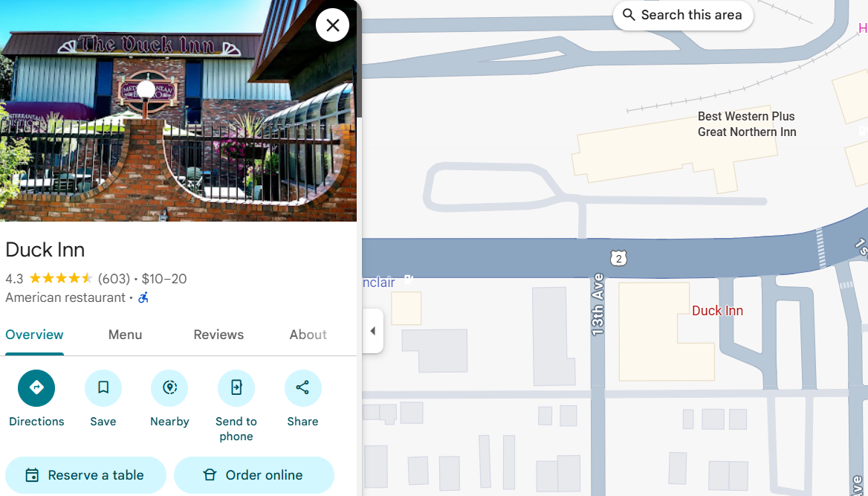Viewport: 868px width, 496px height.
Task: Click the 603 reviews count
Action: tap(114, 279)
